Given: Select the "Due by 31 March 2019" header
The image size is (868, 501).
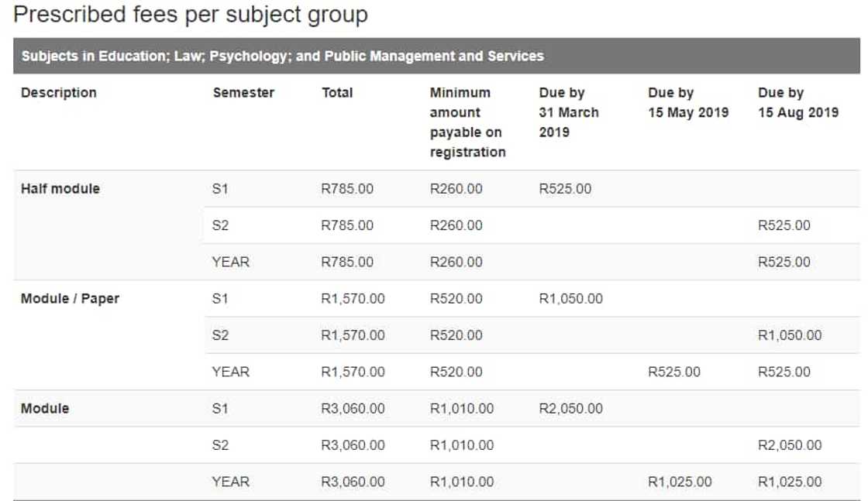Looking at the screenshot, I should click(569, 112).
